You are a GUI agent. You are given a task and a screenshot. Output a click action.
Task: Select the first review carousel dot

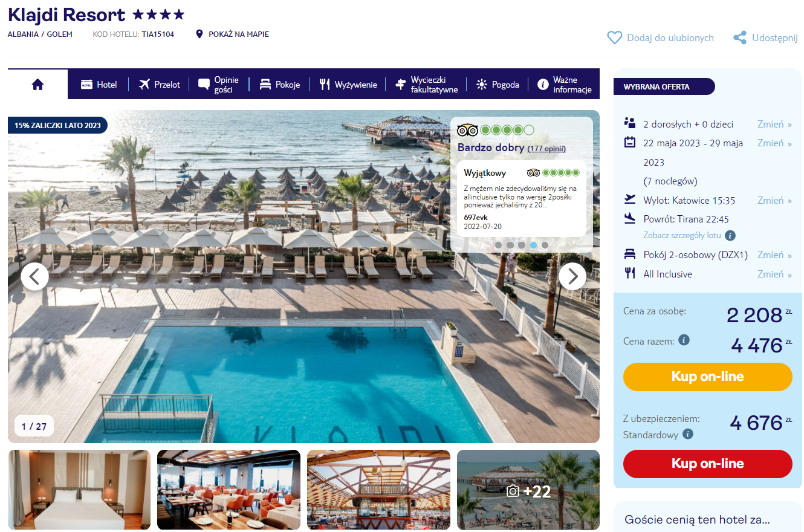point(498,245)
